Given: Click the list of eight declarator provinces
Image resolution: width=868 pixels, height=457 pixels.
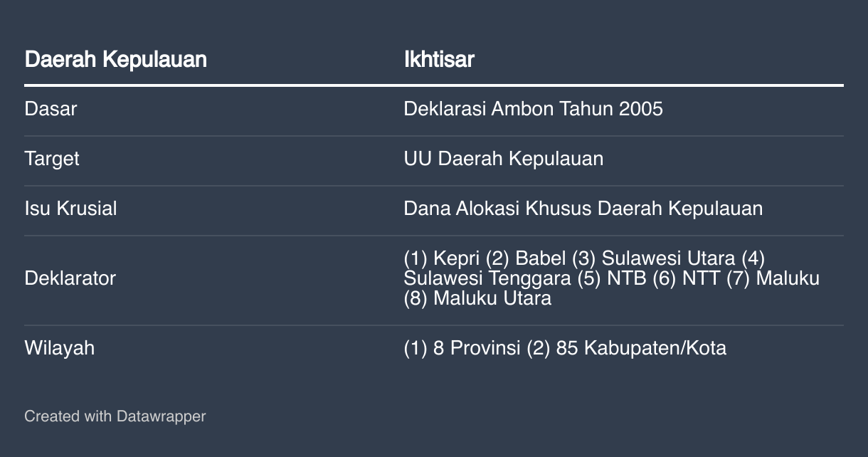Looking at the screenshot, I should pyautogui.click(x=612, y=278).
